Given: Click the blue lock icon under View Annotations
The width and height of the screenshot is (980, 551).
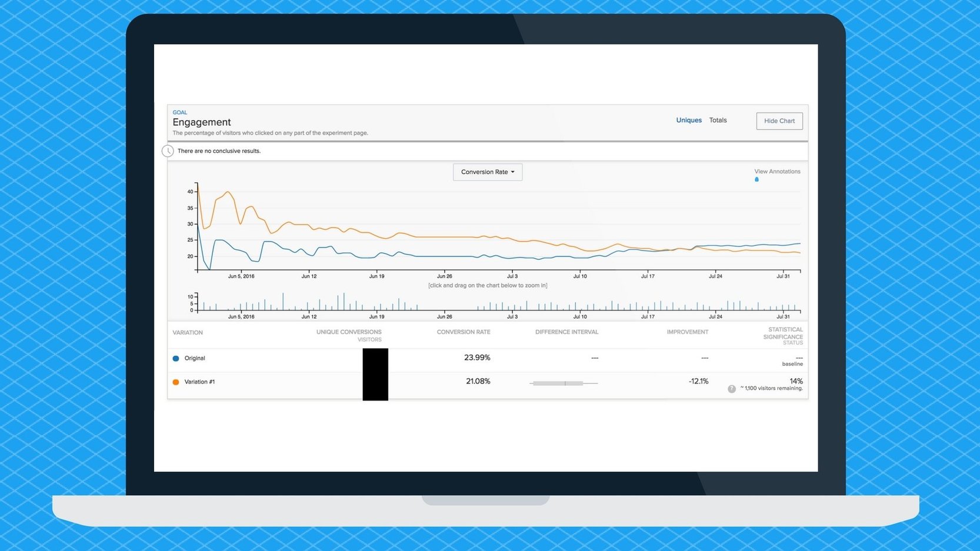Looking at the screenshot, I should (756, 179).
